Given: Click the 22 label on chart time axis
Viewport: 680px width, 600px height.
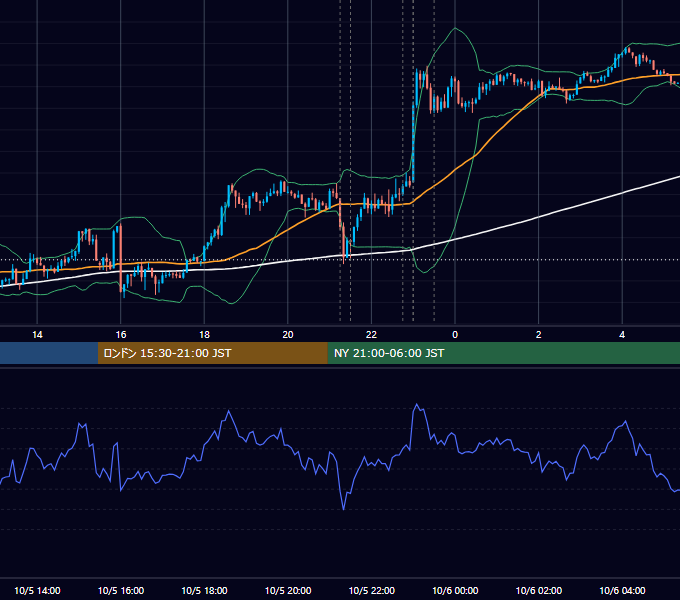Looking at the screenshot, I should pyautogui.click(x=371, y=335).
